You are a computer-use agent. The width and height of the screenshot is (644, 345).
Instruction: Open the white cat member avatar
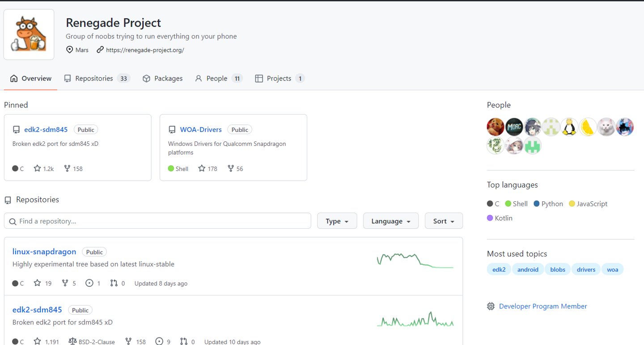(606, 127)
